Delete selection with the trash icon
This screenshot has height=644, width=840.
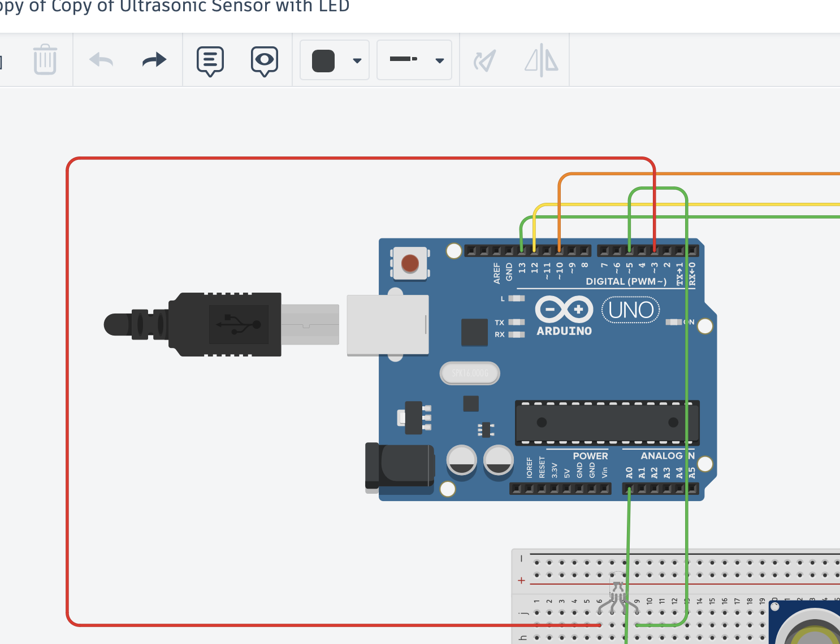[45, 59]
